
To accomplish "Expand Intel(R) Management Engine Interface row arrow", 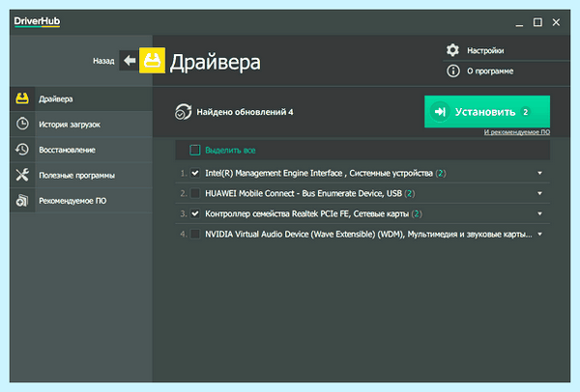I will coord(539,173).
